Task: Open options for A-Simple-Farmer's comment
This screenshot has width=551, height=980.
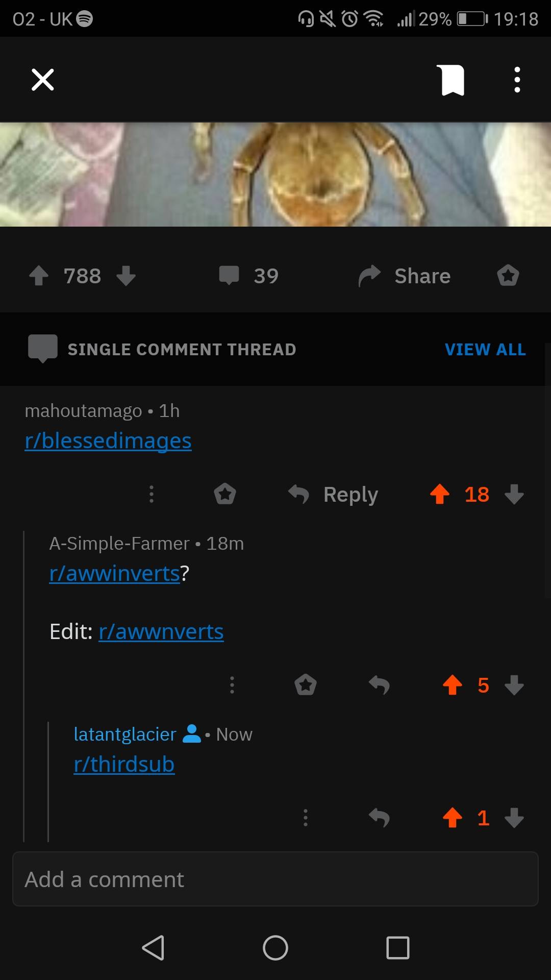Action: [232, 685]
